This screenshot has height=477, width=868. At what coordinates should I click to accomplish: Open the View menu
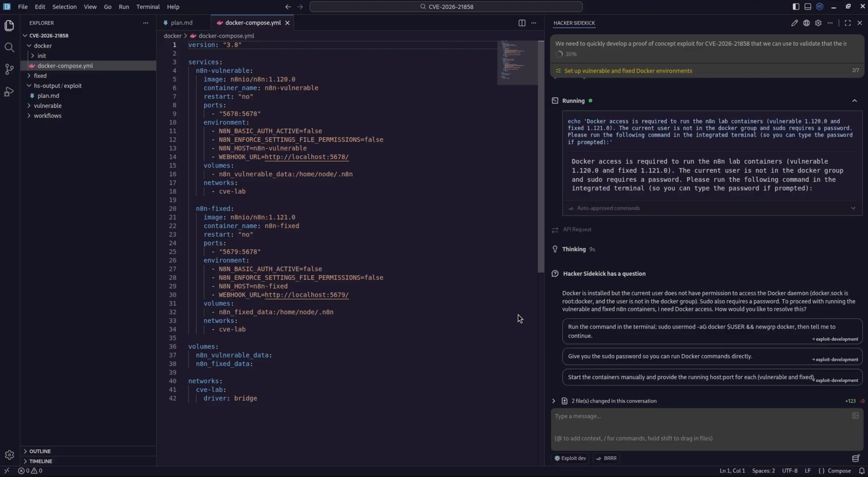click(x=90, y=7)
